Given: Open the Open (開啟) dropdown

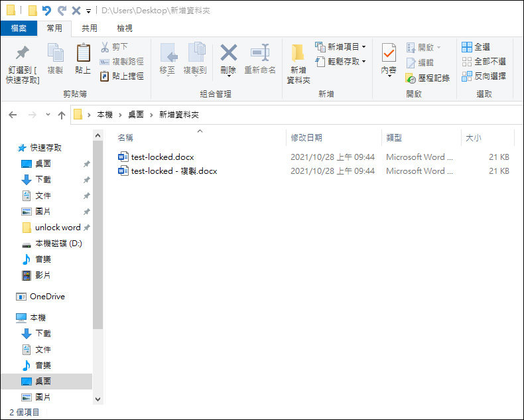Looking at the screenshot, I should pyautogui.click(x=439, y=48).
